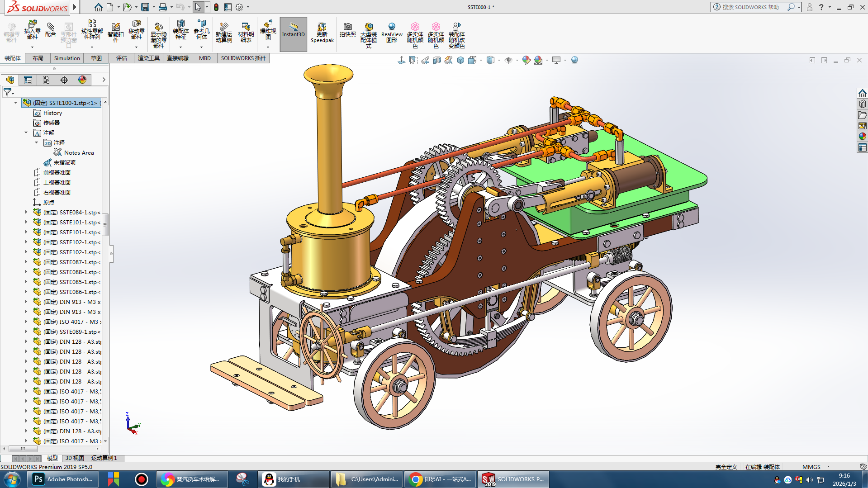The height and width of the screenshot is (488, 868).
Task: Open Assembly Features (装配体特征) tool
Action: coord(180,30)
